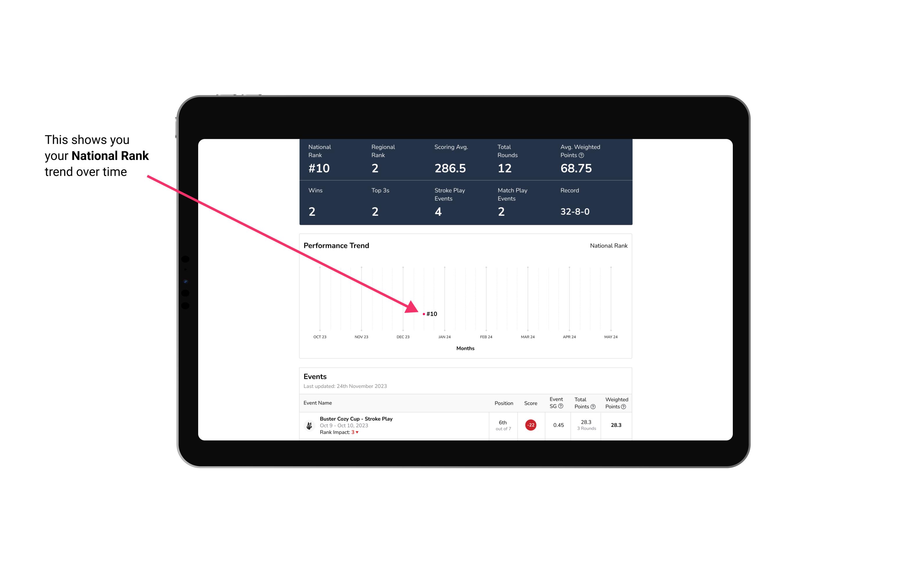The image size is (924, 561).
Task: Click the Weighted Points info icon
Action: (623, 406)
